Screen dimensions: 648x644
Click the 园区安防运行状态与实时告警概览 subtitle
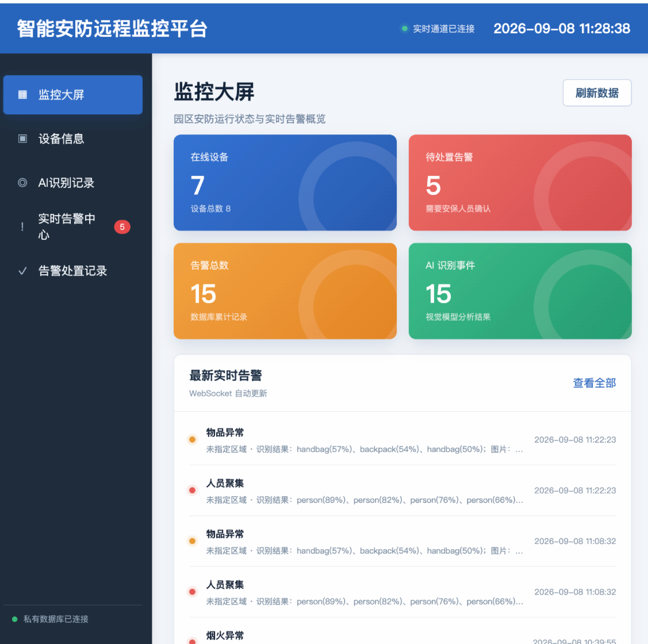point(249,119)
